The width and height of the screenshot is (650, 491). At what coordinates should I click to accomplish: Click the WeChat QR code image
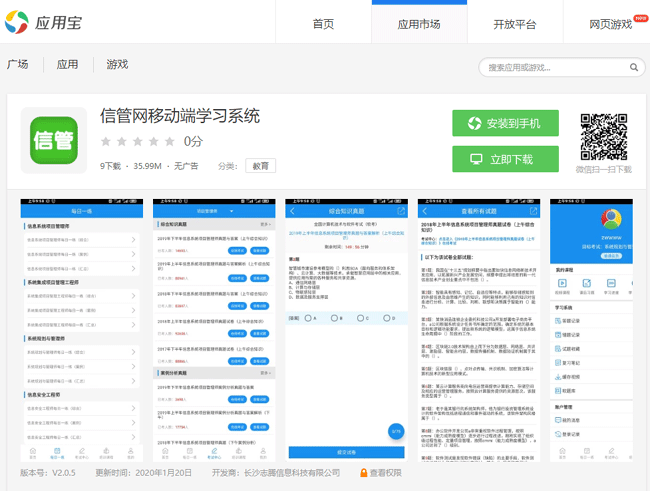[604, 136]
